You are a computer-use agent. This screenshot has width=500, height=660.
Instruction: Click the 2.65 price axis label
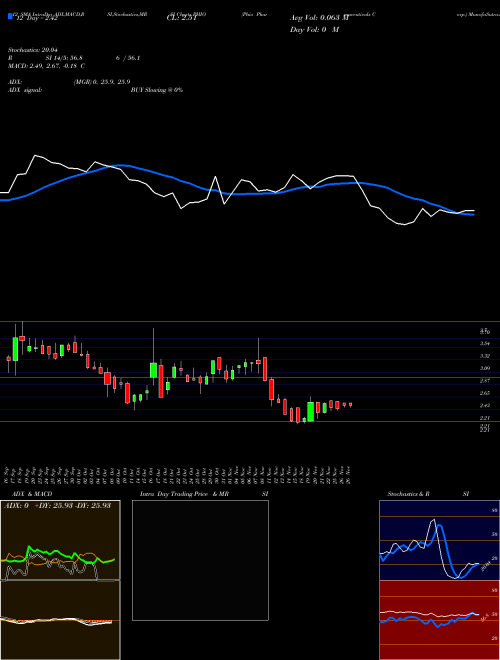pyautogui.click(x=484, y=393)
